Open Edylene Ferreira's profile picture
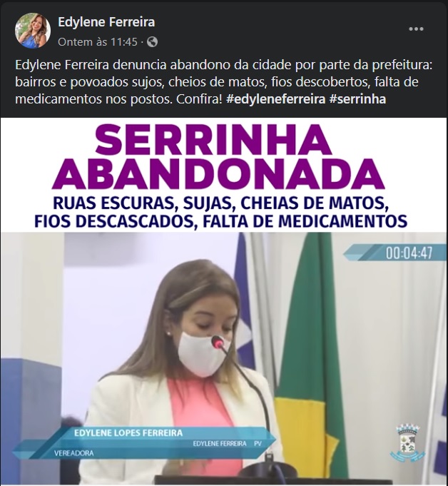 [x=33, y=31]
